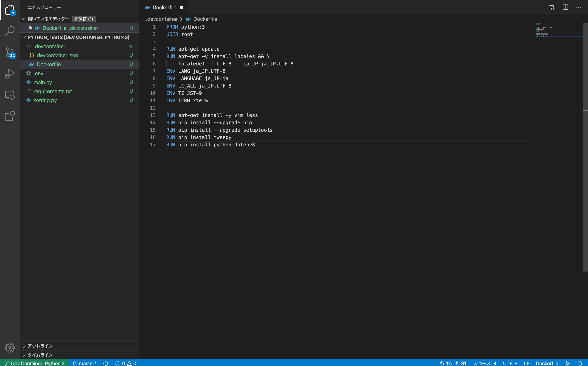Screen dimensions: 588x366
Task: Open the Manage gear menu
Action: point(10,348)
